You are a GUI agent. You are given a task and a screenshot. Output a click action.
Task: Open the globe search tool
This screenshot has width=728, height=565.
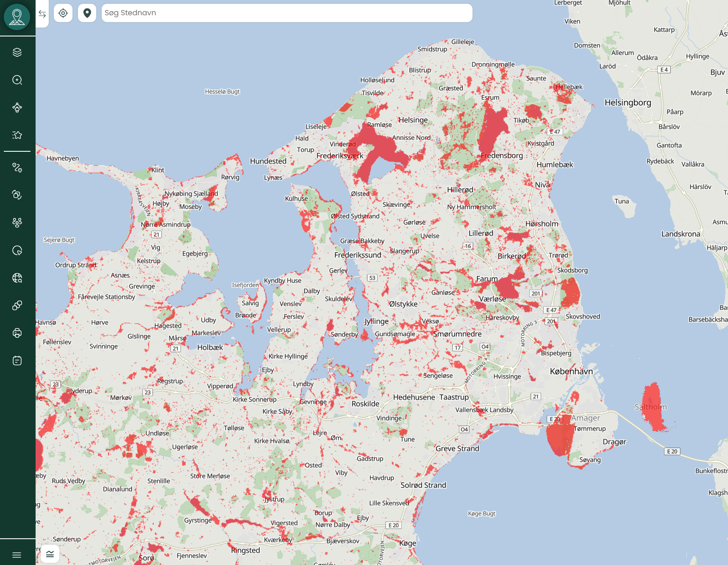[x=17, y=278]
